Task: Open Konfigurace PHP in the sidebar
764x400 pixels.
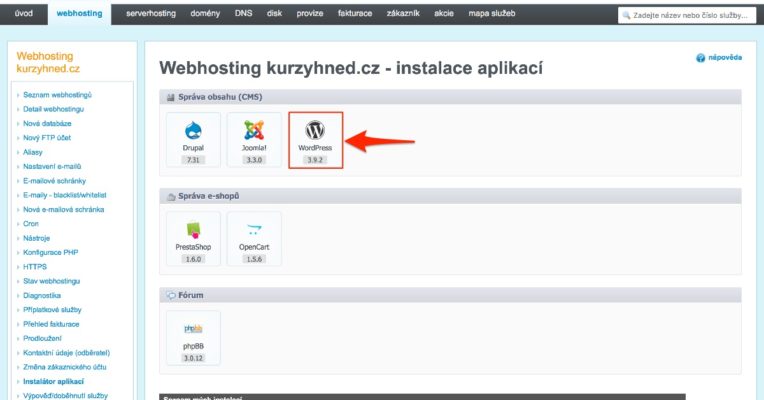Action: coord(51,252)
